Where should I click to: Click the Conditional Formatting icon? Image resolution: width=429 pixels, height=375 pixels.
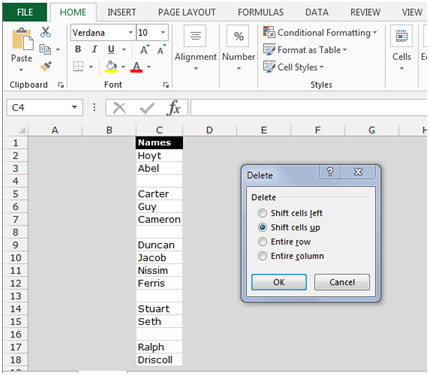269,32
